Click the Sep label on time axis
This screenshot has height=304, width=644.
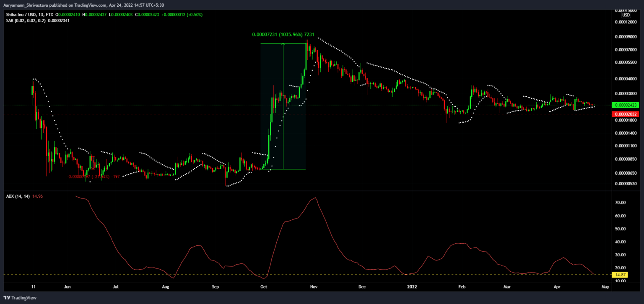point(216,287)
